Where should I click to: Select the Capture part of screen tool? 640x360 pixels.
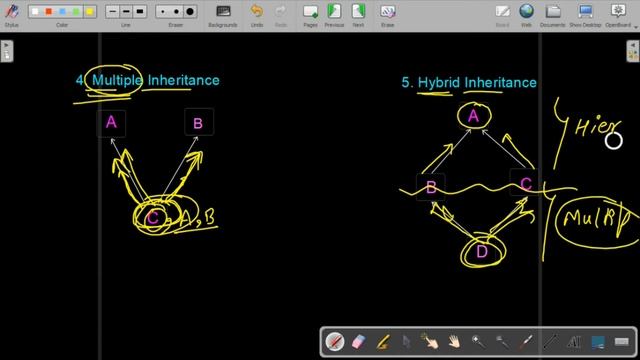pyautogui.click(x=598, y=342)
